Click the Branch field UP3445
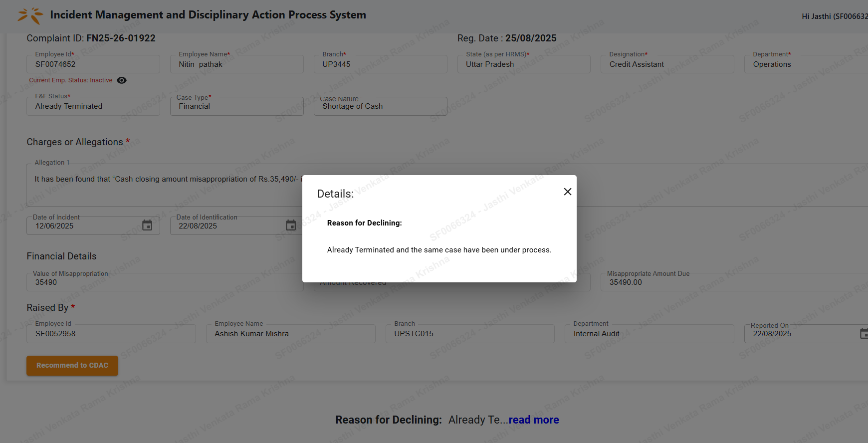The image size is (868, 443). click(380, 64)
